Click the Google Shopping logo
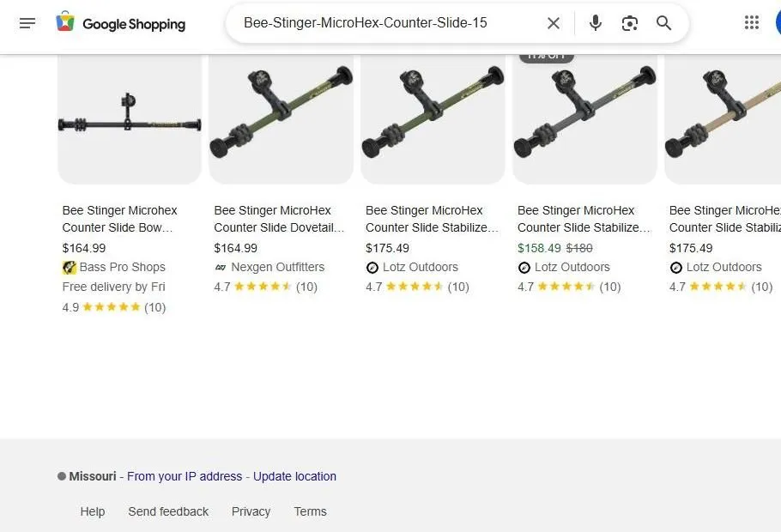 pyautogui.click(x=120, y=23)
